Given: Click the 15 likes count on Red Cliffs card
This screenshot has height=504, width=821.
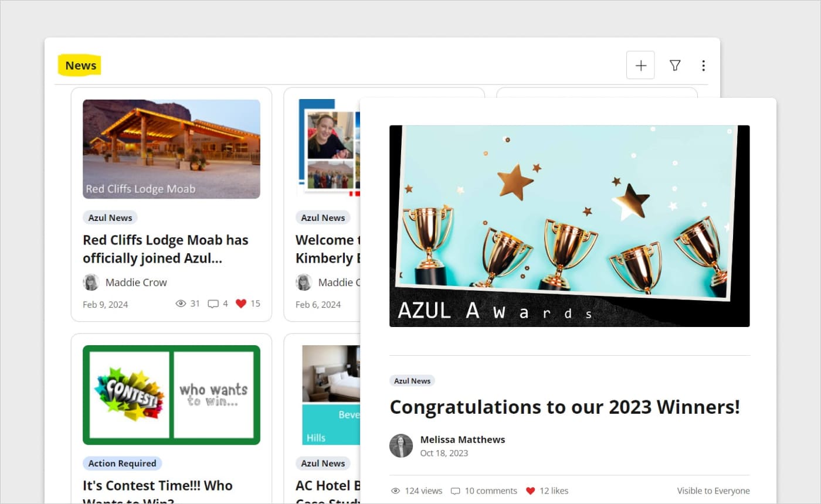Looking at the screenshot, I should (255, 304).
